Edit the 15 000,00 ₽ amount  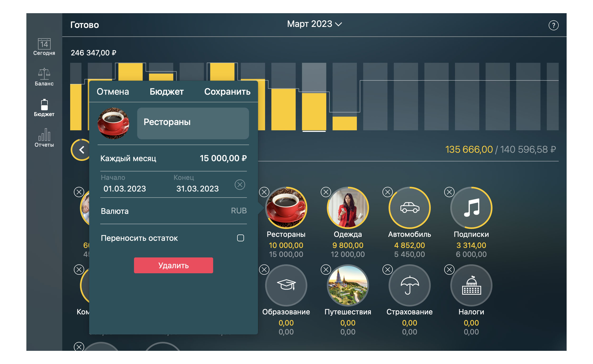(x=223, y=158)
